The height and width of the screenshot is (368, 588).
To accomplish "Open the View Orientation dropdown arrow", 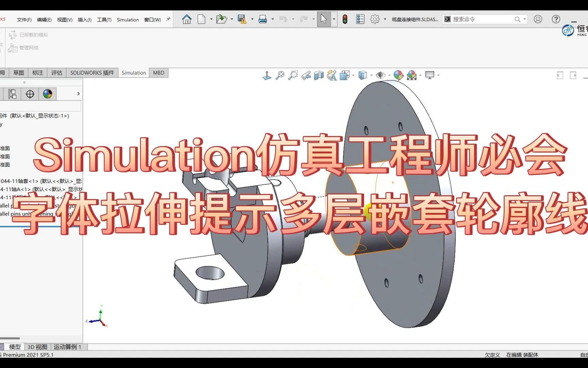I will pyautogui.click(x=353, y=75).
